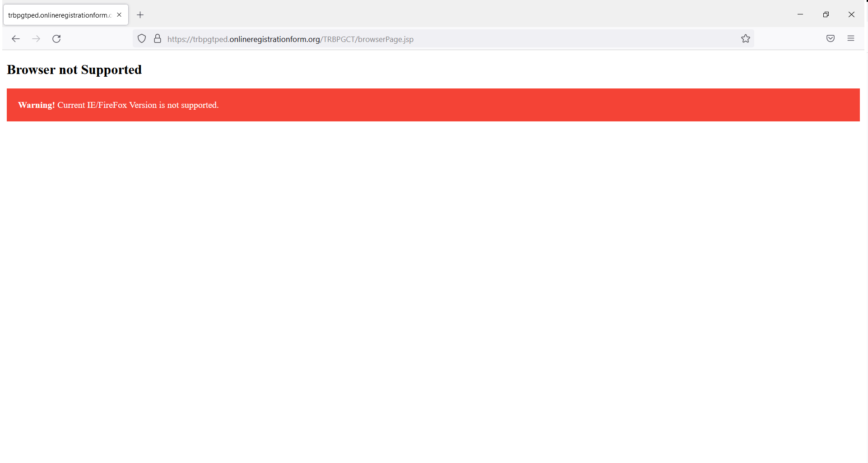Image resolution: width=868 pixels, height=463 pixels.
Task: Click the padlock security icon
Action: [157, 39]
